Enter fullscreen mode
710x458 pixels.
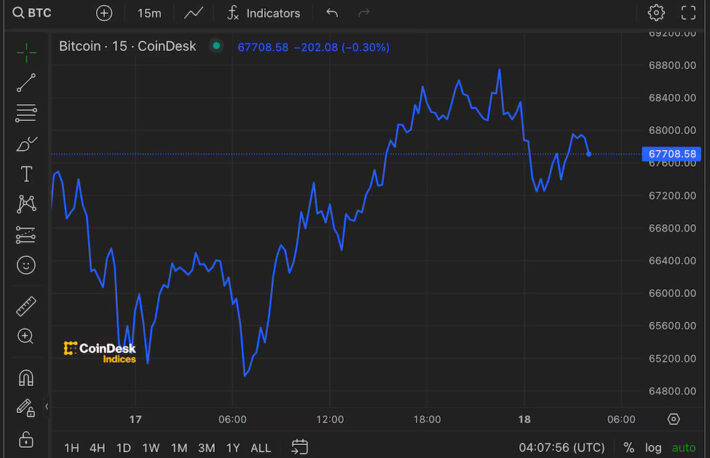(x=688, y=13)
